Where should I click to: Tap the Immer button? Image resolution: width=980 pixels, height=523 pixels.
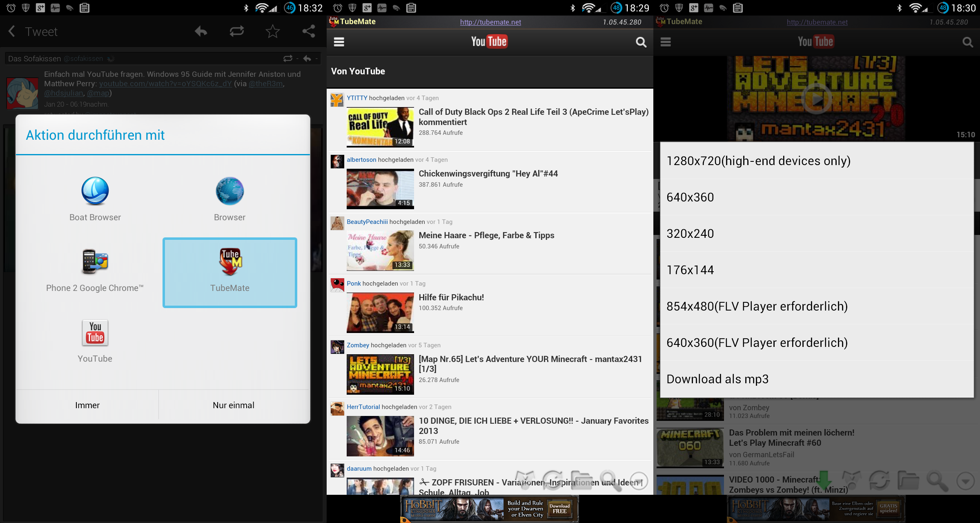point(87,405)
